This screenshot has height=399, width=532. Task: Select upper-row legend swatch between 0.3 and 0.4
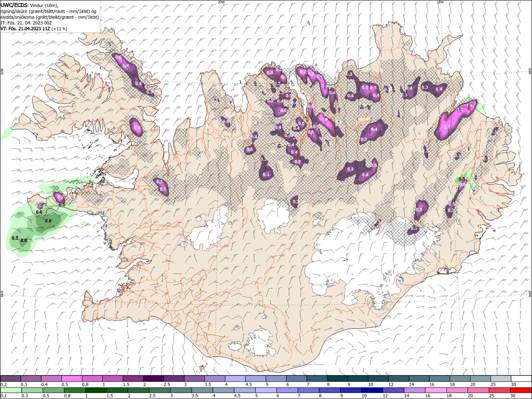(x=31, y=379)
